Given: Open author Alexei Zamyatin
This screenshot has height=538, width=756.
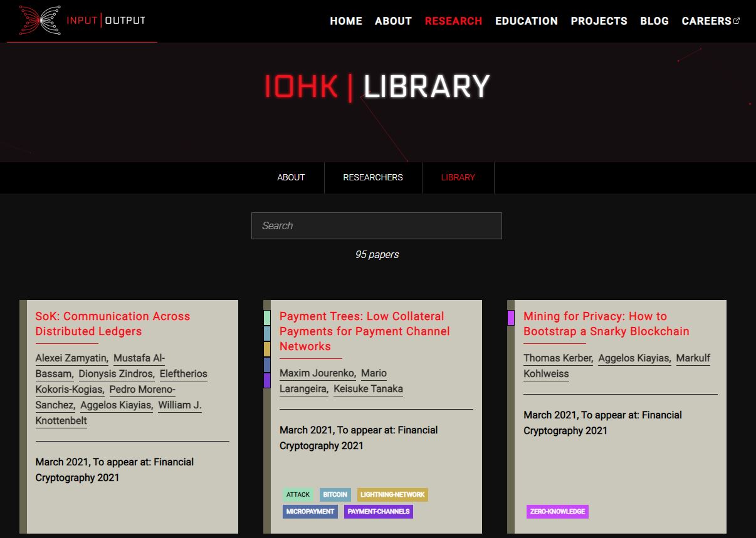Looking at the screenshot, I should [71, 358].
